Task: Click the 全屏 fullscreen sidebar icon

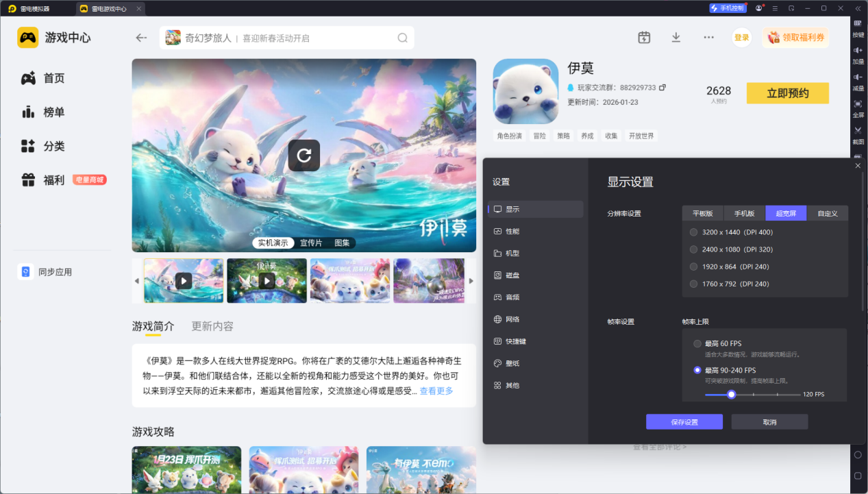Action: click(858, 108)
